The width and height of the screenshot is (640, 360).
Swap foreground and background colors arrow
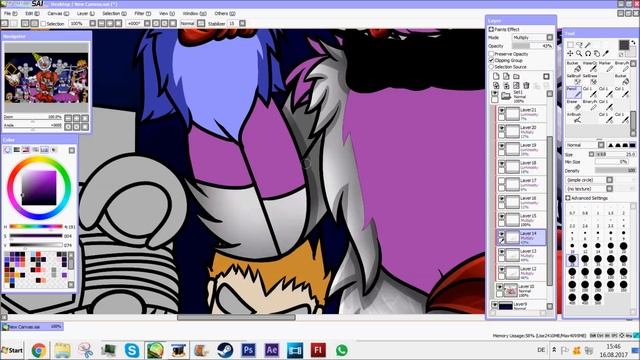tap(633, 42)
